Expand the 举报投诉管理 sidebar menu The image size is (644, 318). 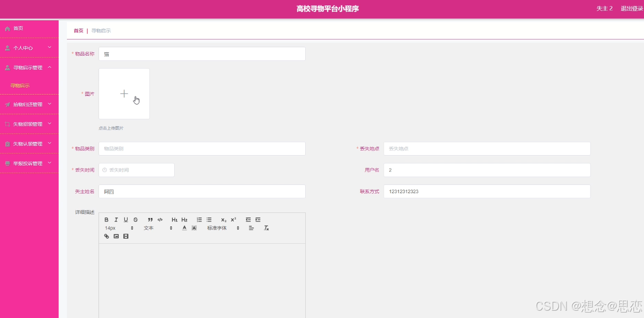point(29,163)
